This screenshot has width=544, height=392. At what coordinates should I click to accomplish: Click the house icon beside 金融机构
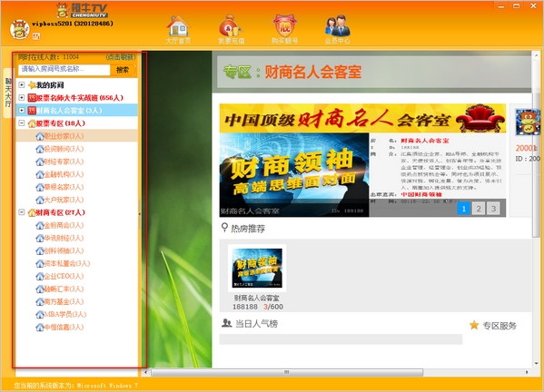click(40, 174)
